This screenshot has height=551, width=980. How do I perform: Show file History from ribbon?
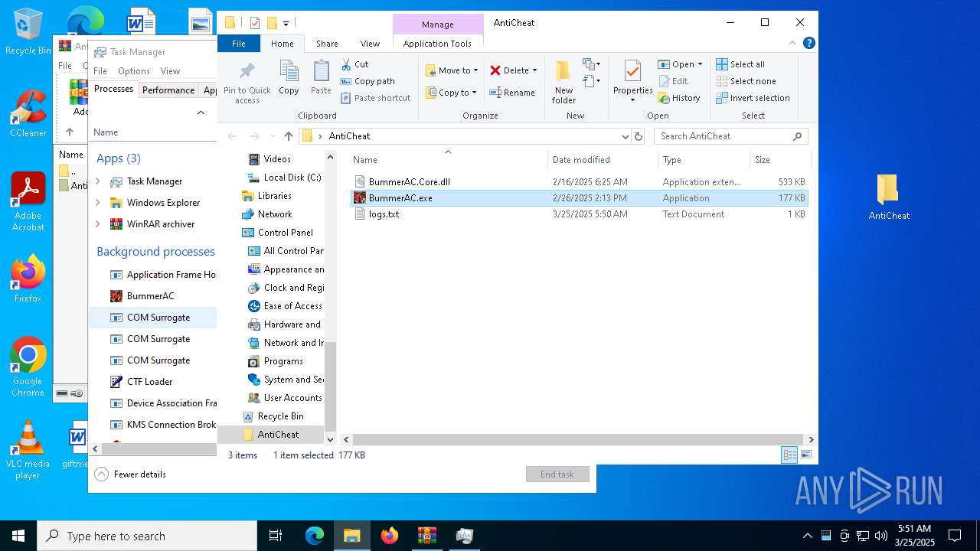(679, 98)
